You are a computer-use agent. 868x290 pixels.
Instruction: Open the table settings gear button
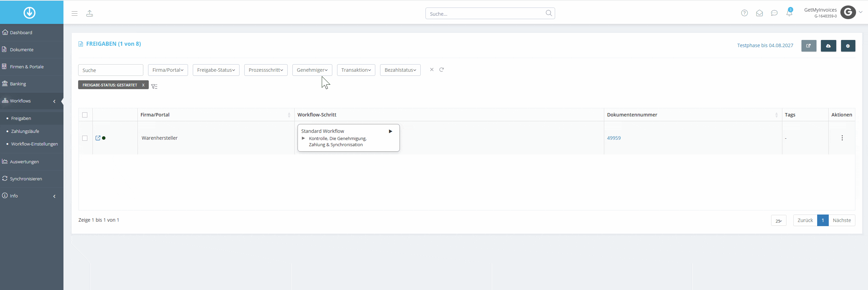[848, 46]
